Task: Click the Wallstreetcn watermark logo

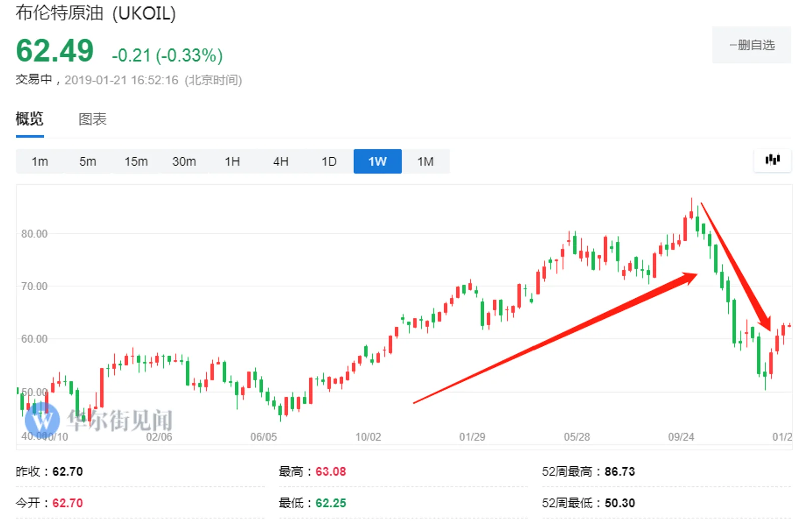Action: pyautogui.click(x=42, y=419)
